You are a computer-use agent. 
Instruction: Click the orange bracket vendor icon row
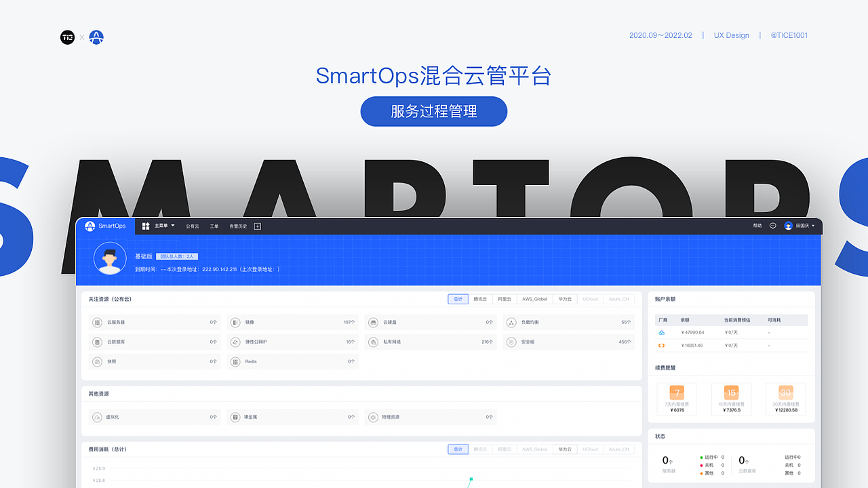(x=662, y=346)
